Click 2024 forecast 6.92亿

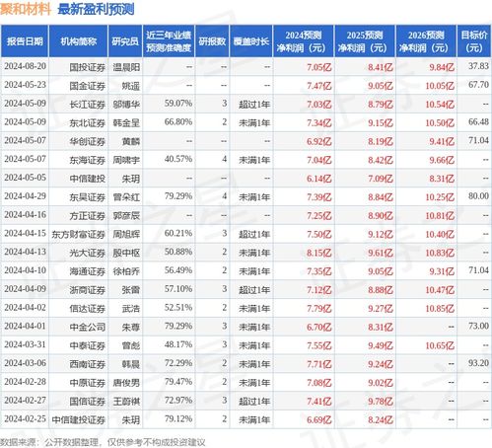[x=319, y=142]
